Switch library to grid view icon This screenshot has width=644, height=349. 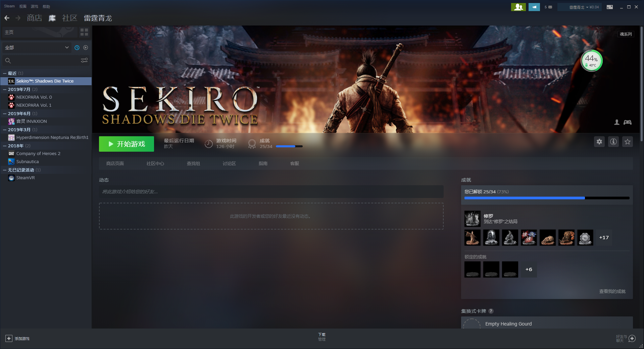[84, 32]
